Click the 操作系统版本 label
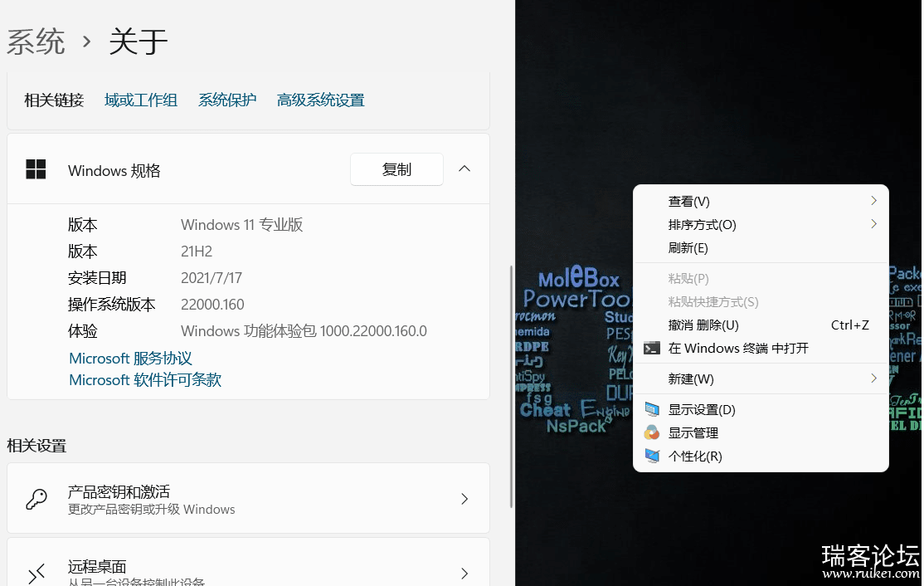The height and width of the screenshot is (586, 924). coord(111,304)
